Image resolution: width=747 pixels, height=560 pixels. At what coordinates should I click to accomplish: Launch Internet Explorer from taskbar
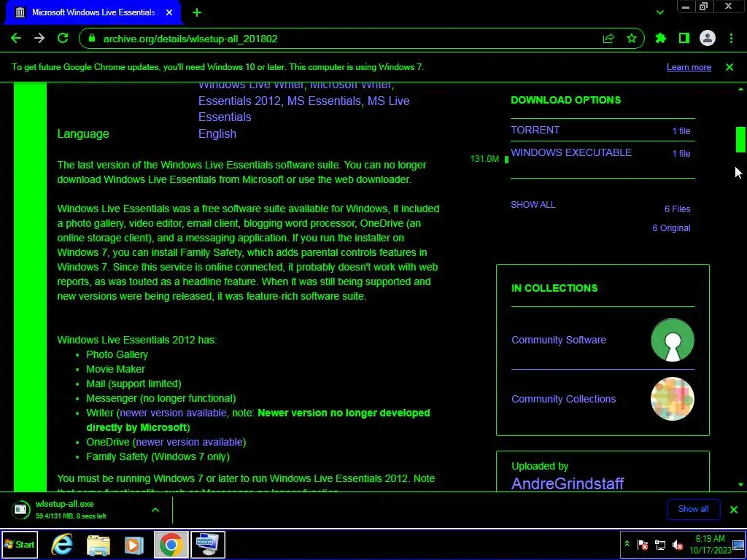(x=62, y=544)
